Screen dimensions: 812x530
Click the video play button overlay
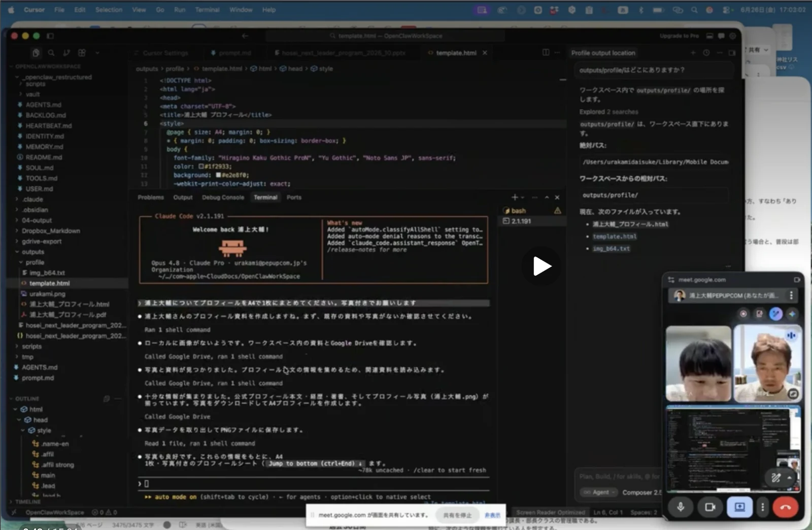coord(542,266)
